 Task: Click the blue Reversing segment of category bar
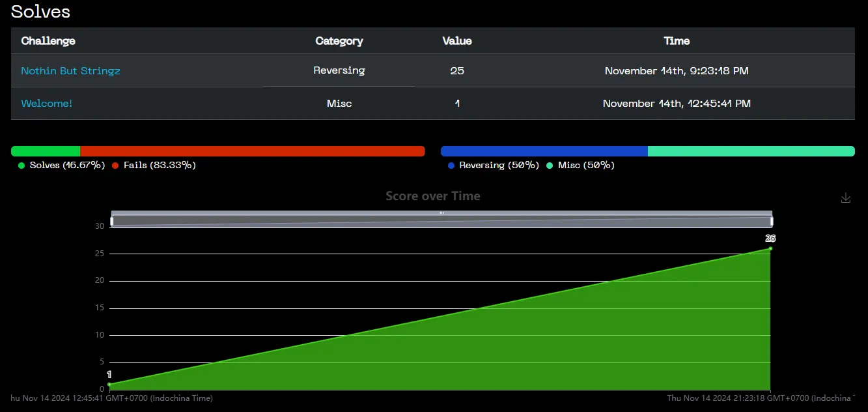[x=544, y=151]
